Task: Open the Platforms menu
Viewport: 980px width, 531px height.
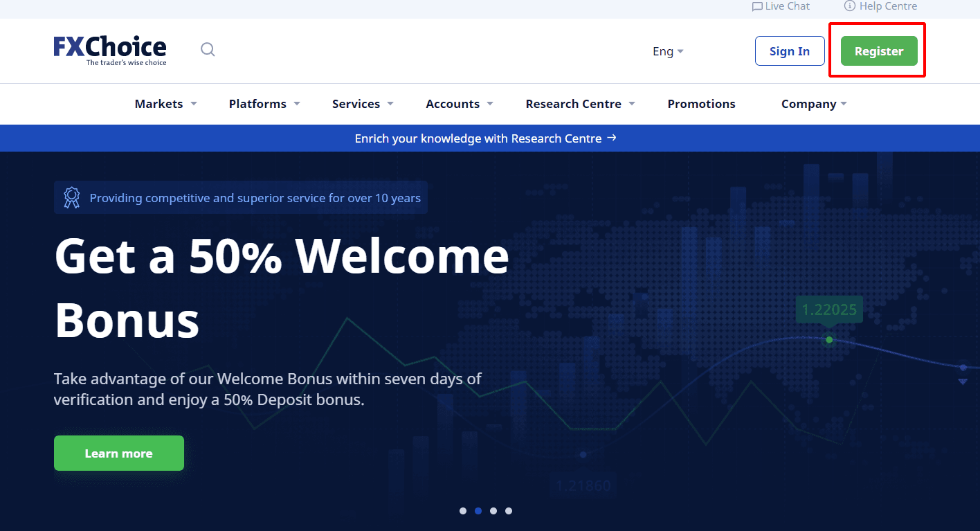Action: click(264, 104)
